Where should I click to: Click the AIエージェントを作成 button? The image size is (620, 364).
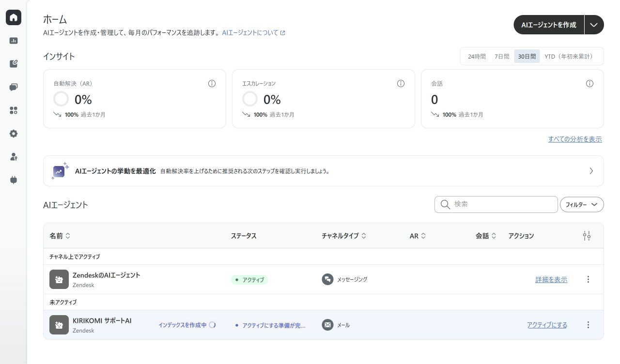[x=549, y=25]
